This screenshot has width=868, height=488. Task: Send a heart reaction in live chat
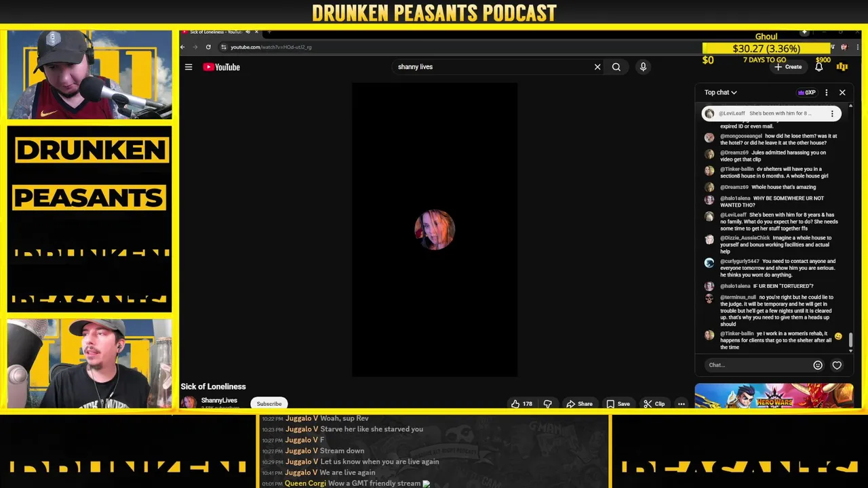[837, 365]
